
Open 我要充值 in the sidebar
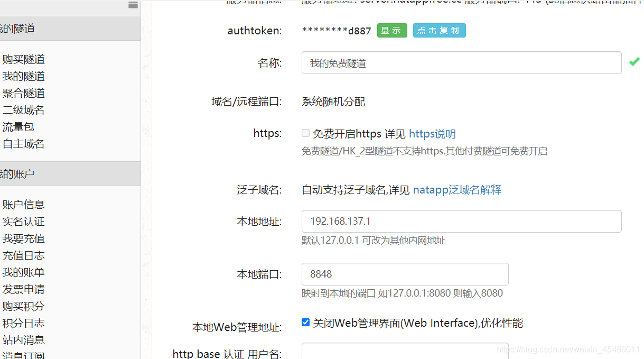click(23, 238)
